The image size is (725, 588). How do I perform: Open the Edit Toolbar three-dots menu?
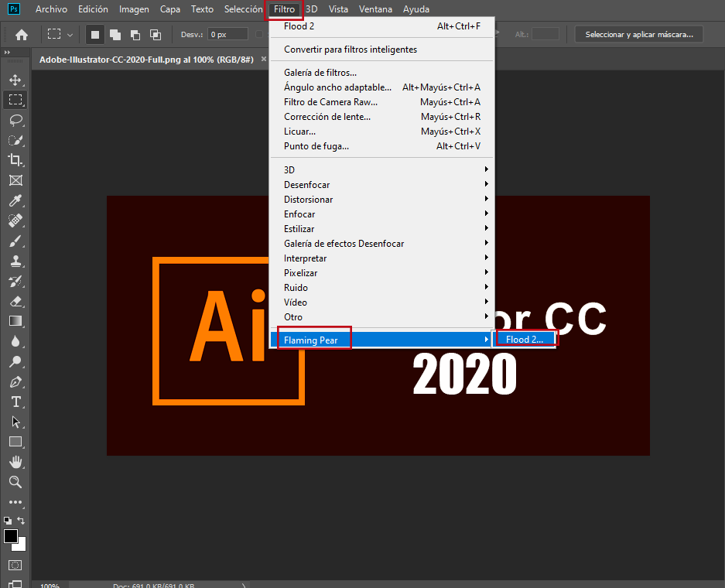pos(15,502)
